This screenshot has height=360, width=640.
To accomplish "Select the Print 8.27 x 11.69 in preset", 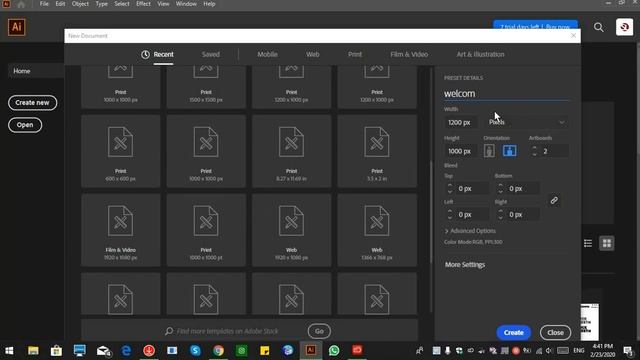I will 291,151.
